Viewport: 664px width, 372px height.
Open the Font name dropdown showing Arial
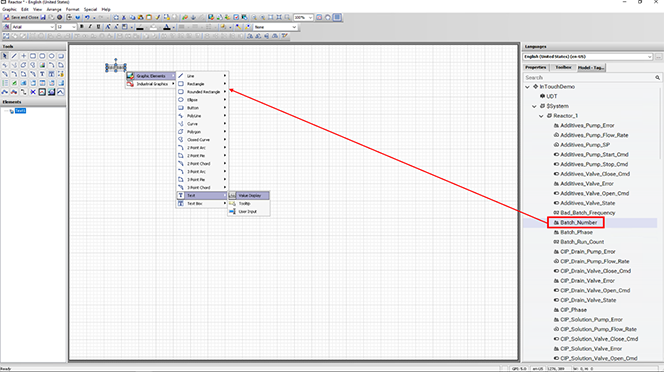(x=33, y=27)
